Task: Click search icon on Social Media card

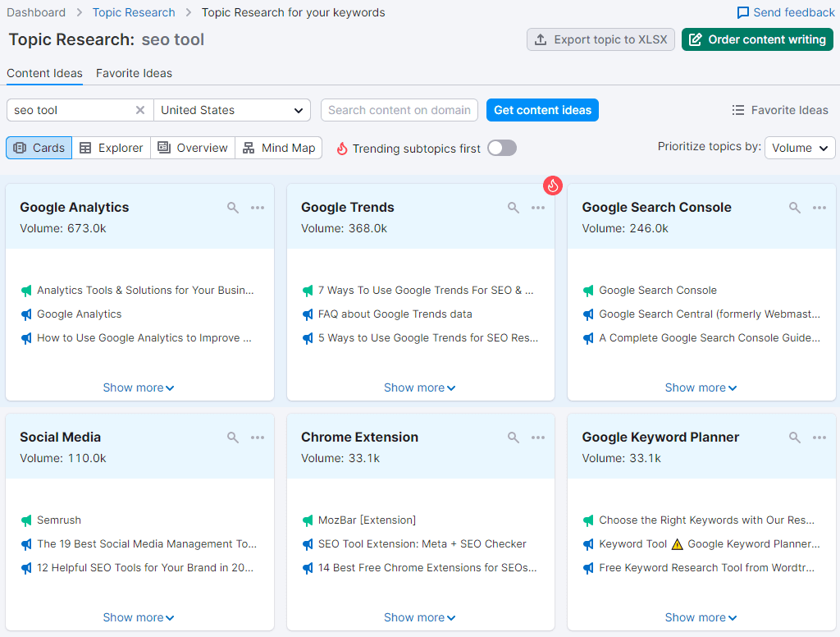Action: (x=232, y=438)
